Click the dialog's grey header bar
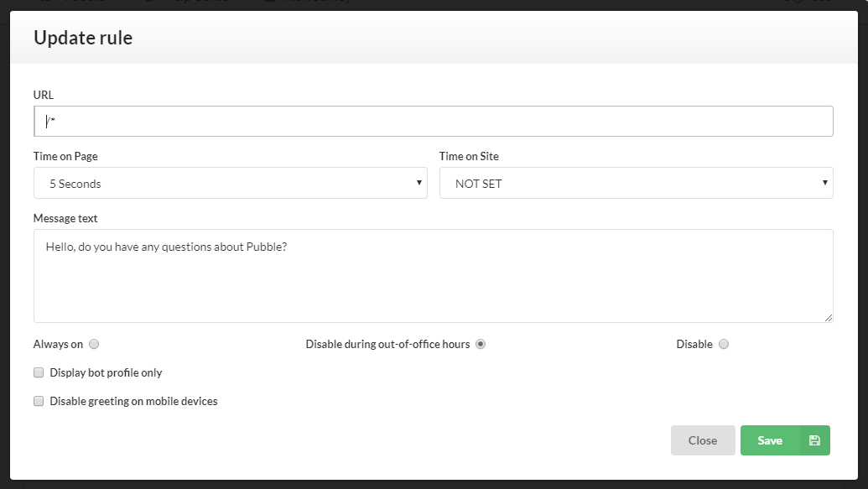 tap(503, 37)
